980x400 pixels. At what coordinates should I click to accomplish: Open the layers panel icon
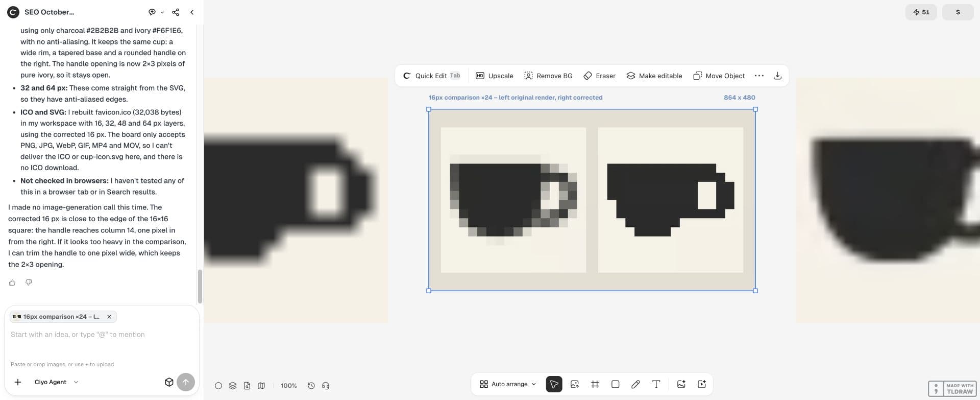(x=233, y=386)
